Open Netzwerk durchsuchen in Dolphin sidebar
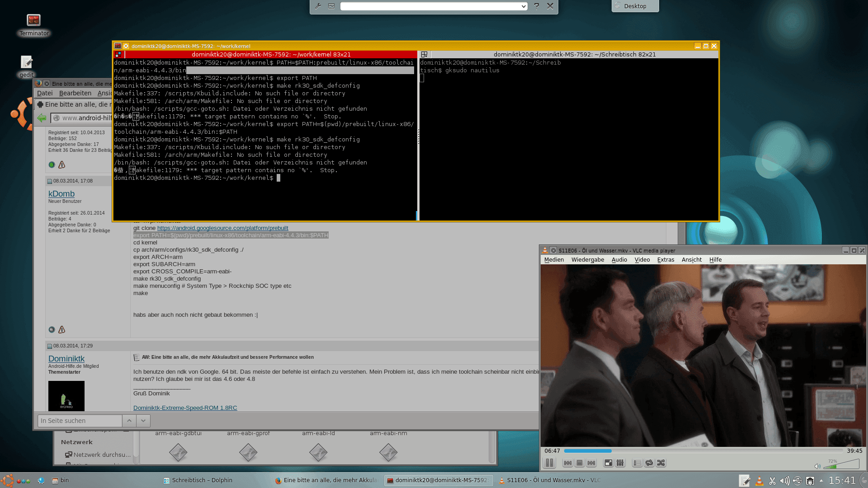Viewport: 868px width, 488px height. 97,455
